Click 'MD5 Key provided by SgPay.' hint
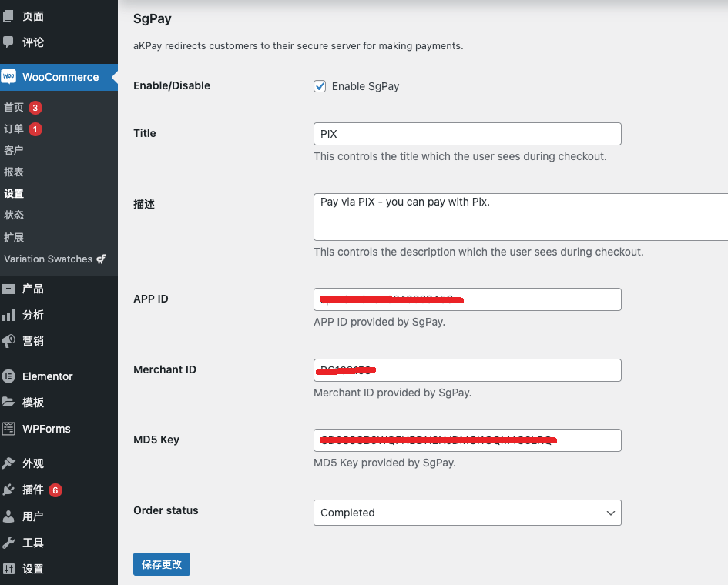Viewport: 728px width, 585px height. click(x=385, y=463)
